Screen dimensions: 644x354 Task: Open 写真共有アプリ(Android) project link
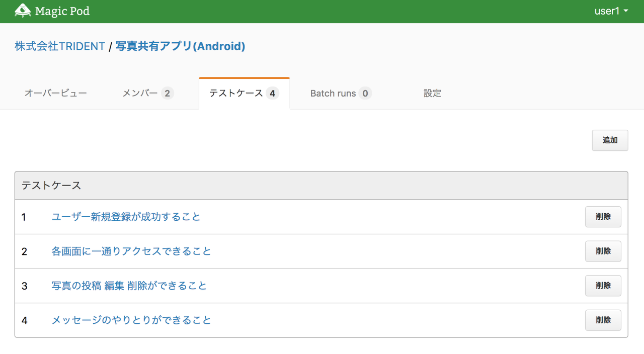coord(180,46)
